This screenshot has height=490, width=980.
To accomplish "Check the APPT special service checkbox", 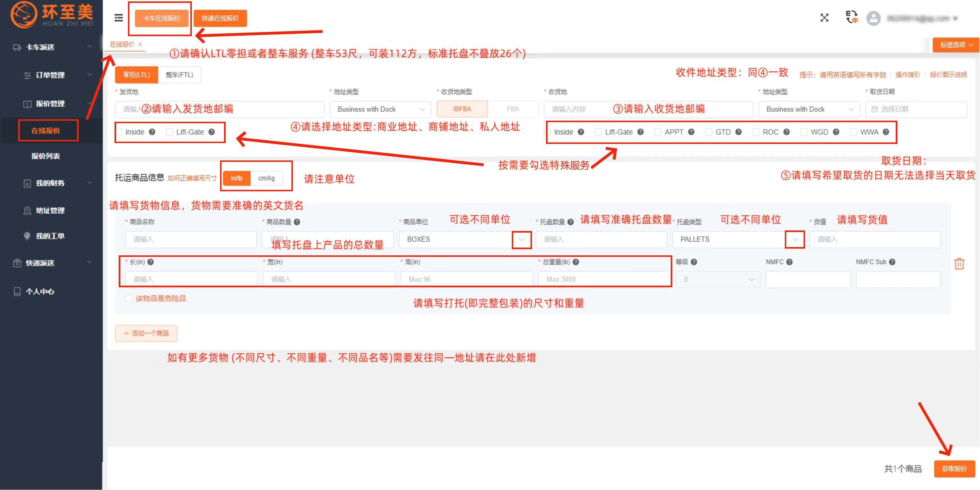I will coord(658,132).
